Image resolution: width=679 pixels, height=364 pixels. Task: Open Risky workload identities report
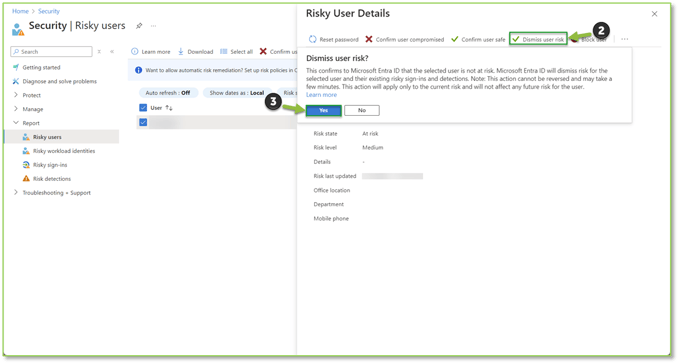click(58, 151)
